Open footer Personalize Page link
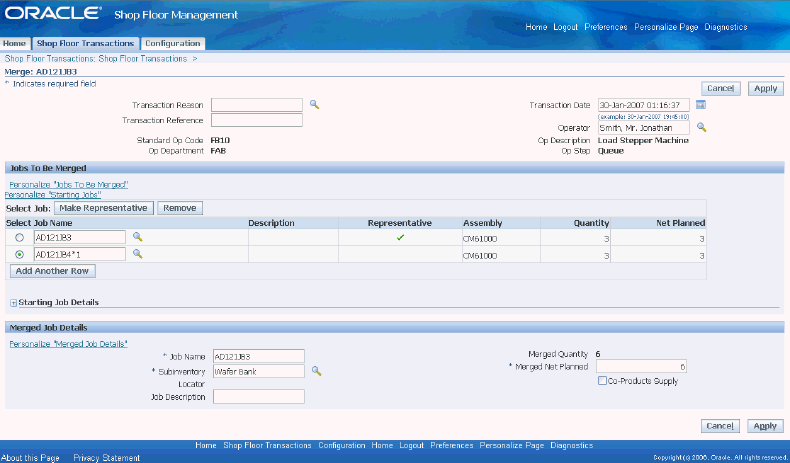 (511, 445)
